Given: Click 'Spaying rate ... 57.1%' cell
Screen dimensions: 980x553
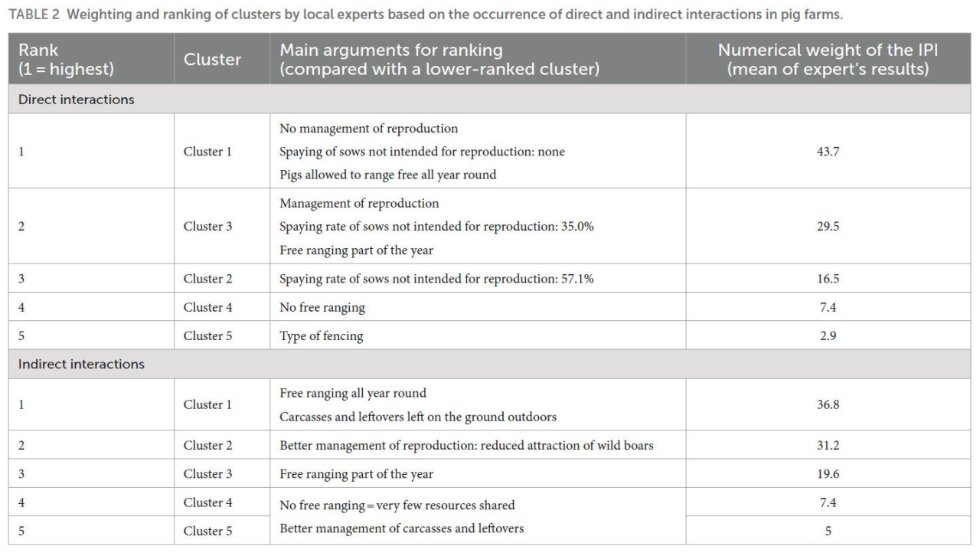Looking at the screenshot, I should (478, 279).
